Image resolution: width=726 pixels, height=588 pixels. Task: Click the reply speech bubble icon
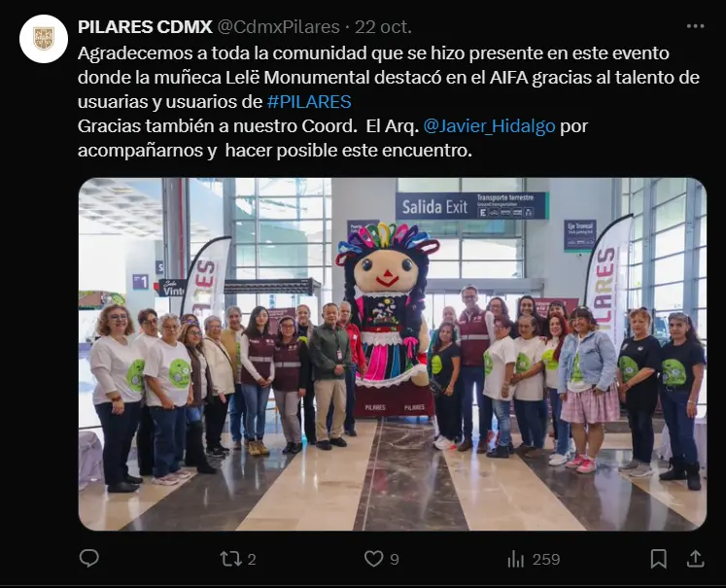click(88, 559)
